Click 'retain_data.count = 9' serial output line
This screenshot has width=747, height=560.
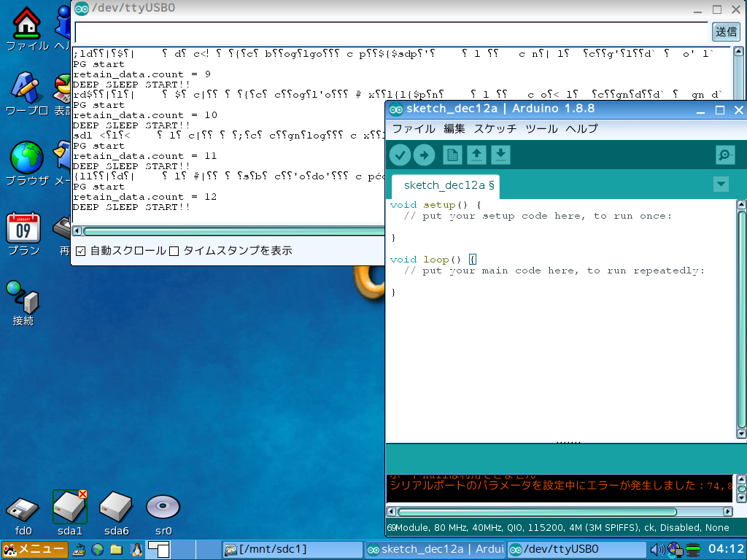click(142, 74)
